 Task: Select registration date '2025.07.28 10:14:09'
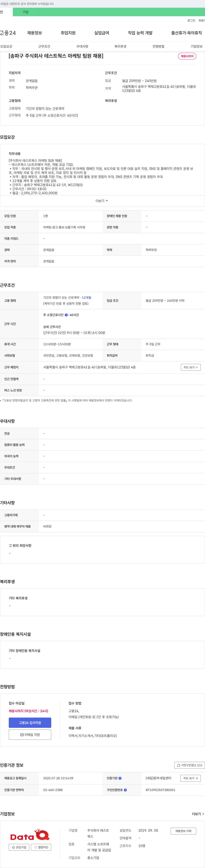[x=58, y=778]
